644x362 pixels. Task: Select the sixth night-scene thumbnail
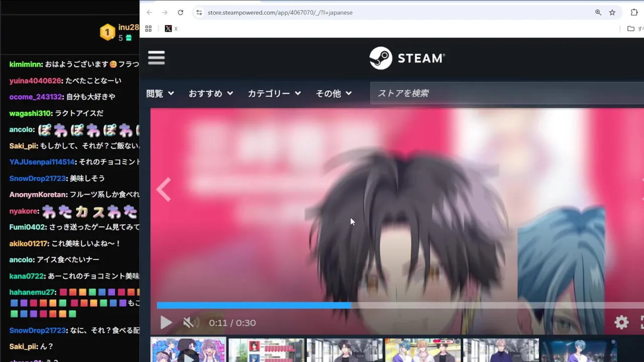click(579, 350)
